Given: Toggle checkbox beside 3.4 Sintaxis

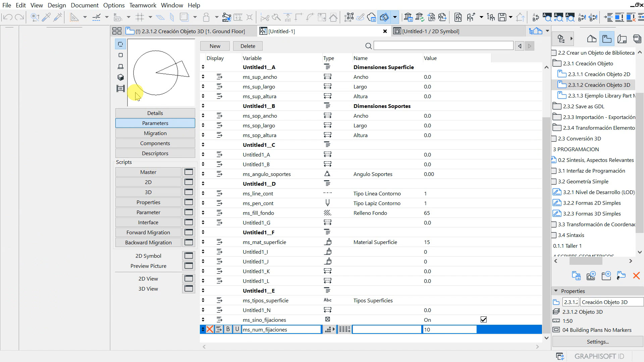Looking at the screenshot, I should coord(554,235).
